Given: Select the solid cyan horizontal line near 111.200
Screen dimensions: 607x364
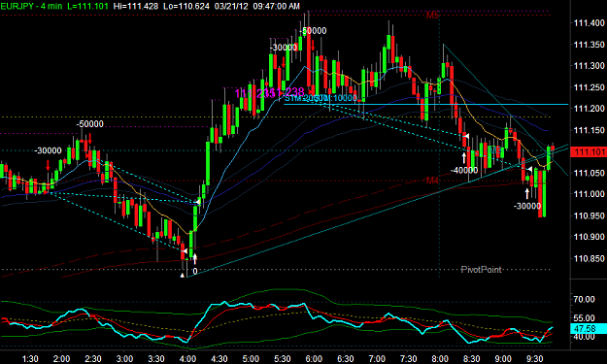Looking at the screenshot, I should (x=425, y=104).
